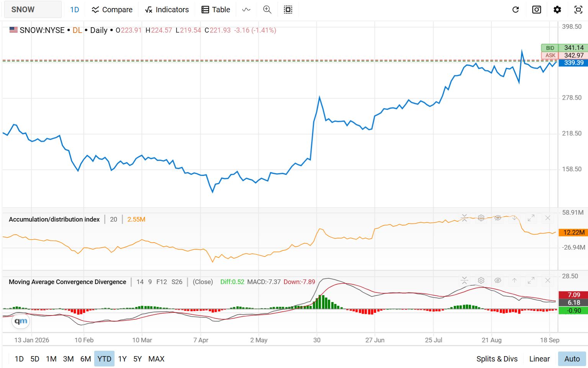Click the Daily interval label in legend
The image size is (588, 368).
[99, 30]
